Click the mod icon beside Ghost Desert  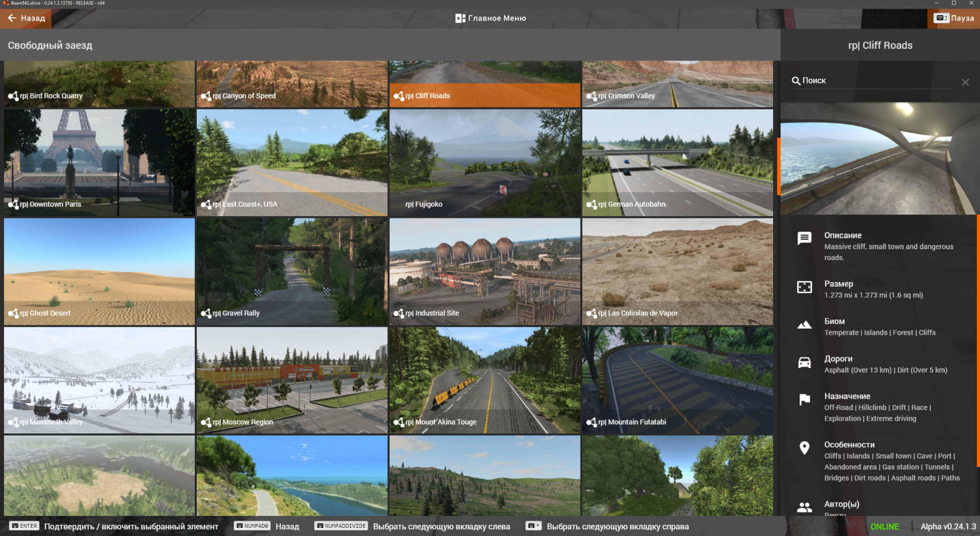click(13, 313)
